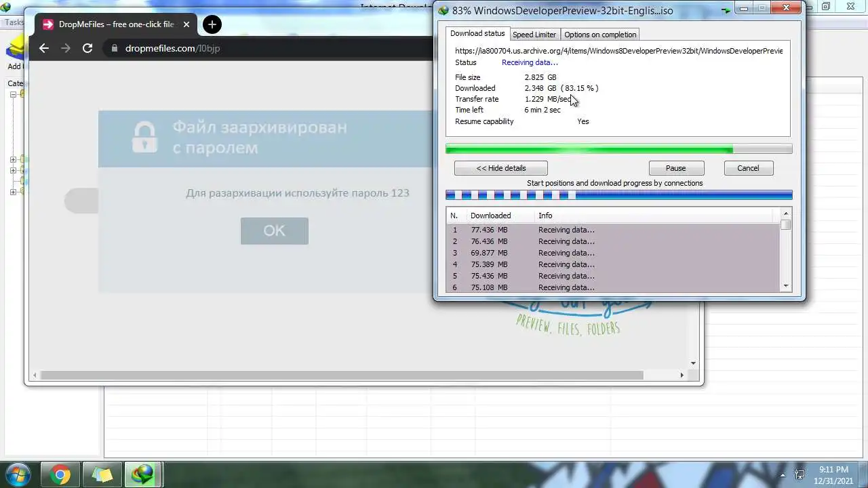
Task: Click the IDM dialog title icon
Action: tap(443, 10)
